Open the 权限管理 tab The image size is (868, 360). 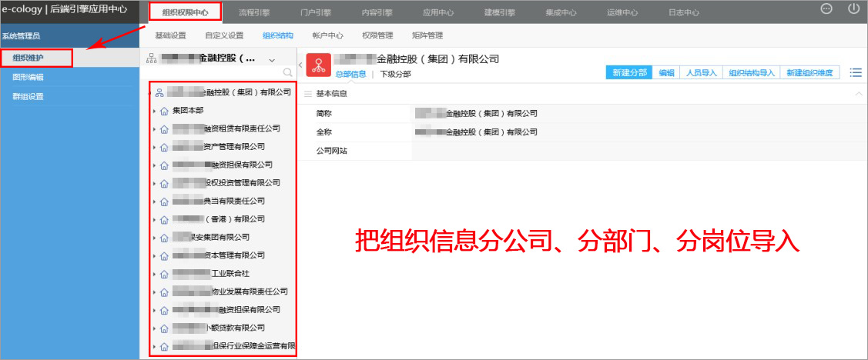pos(377,35)
